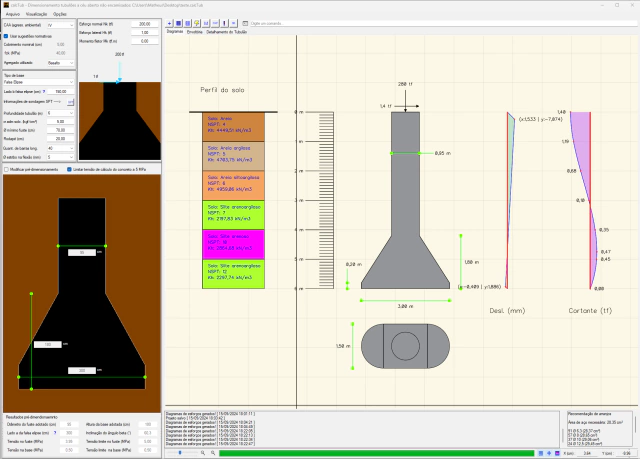Uncheck Limitar tensão de cálculo do concreto
This screenshot has height=459, width=640.
click(67, 169)
